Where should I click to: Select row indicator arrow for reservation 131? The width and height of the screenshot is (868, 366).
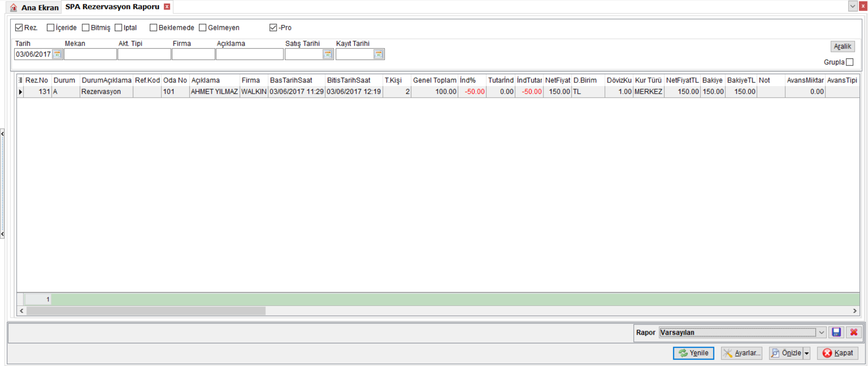(x=20, y=92)
